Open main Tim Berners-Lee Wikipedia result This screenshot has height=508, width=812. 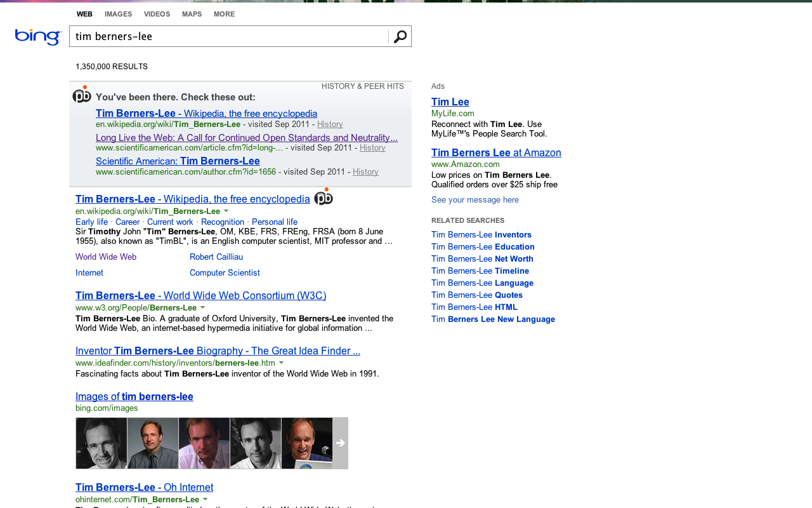(x=193, y=199)
